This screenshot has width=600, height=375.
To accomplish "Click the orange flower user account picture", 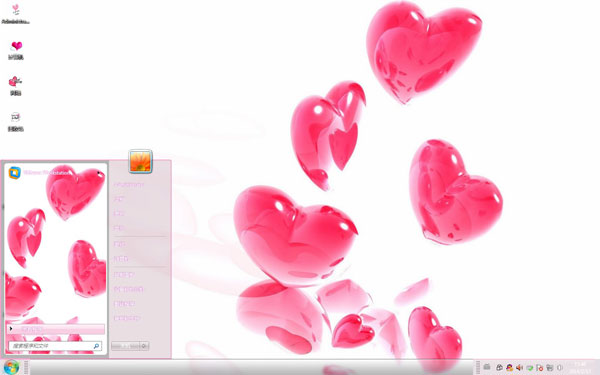I will pos(140,161).
